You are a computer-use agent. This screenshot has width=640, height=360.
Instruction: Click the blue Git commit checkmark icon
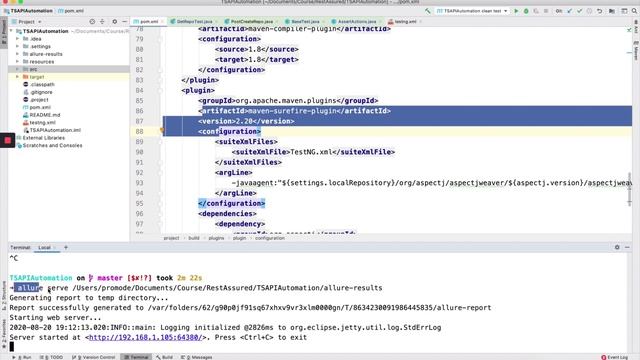coord(569,11)
